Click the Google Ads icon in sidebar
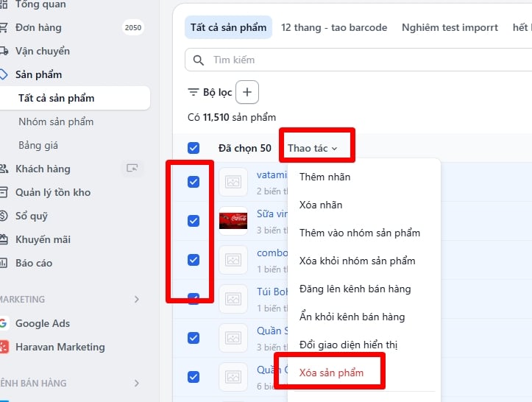Viewport: 532px width, 402px height. click(4, 323)
